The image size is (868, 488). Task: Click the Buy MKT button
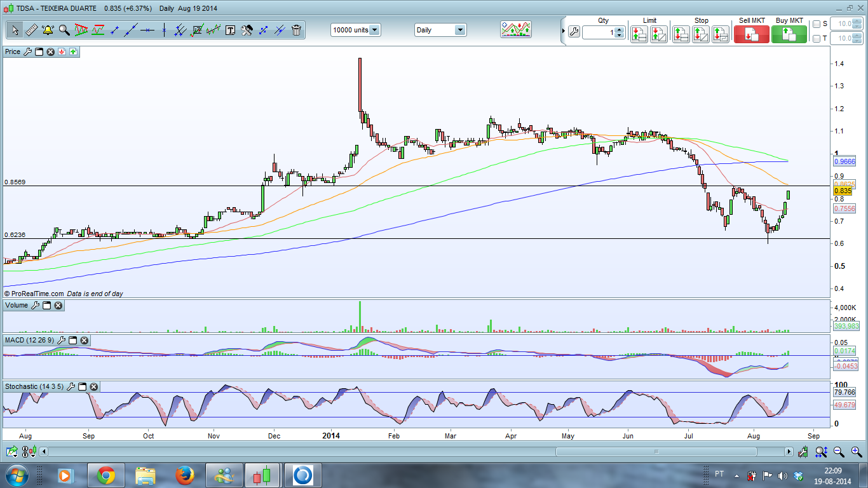(789, 34)
